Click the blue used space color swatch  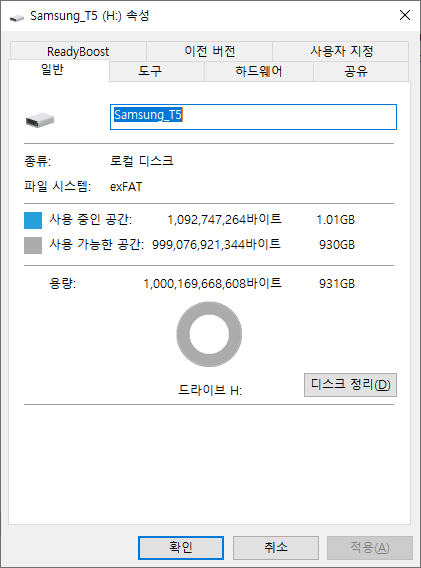tap(33, 220)
